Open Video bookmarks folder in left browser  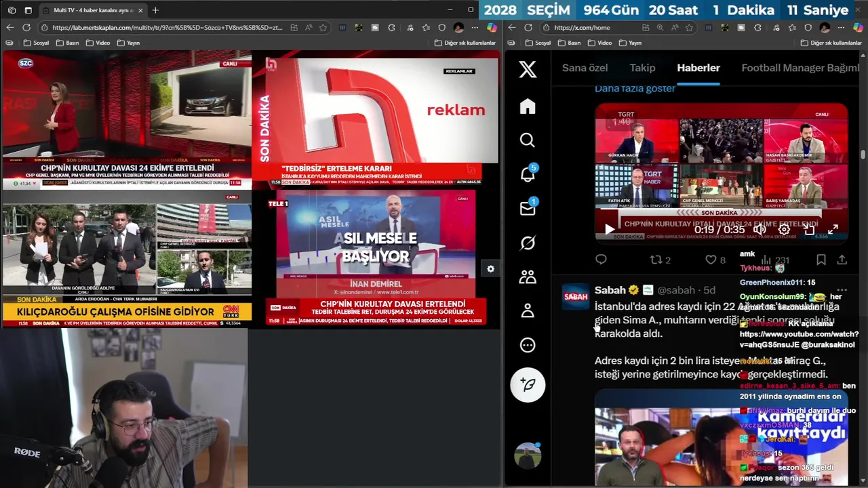[98, 43]
